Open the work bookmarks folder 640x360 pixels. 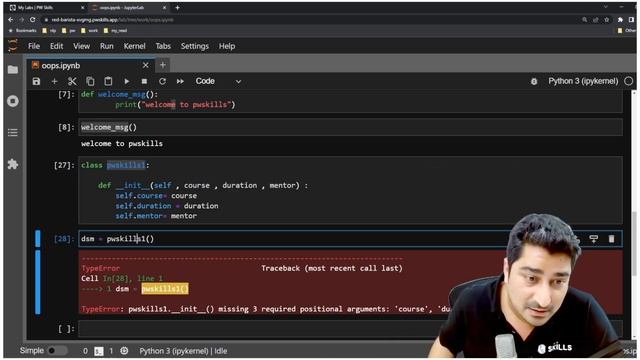click(x=89, y=31)
